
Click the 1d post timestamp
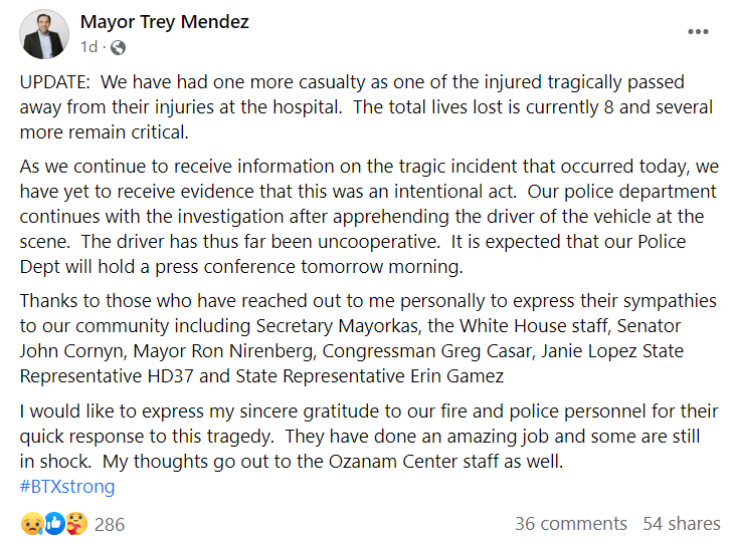[89, 47]
